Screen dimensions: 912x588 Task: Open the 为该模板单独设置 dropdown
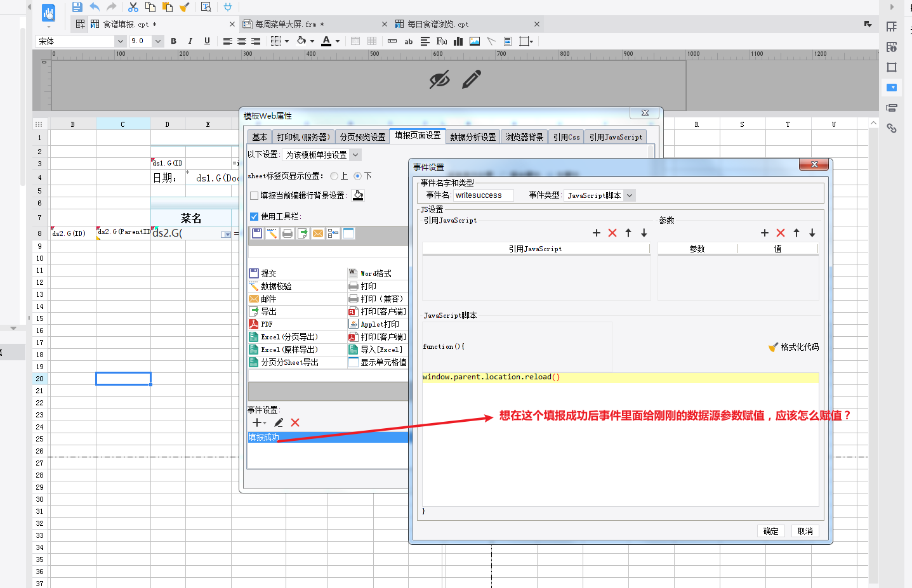coord(355,155)
